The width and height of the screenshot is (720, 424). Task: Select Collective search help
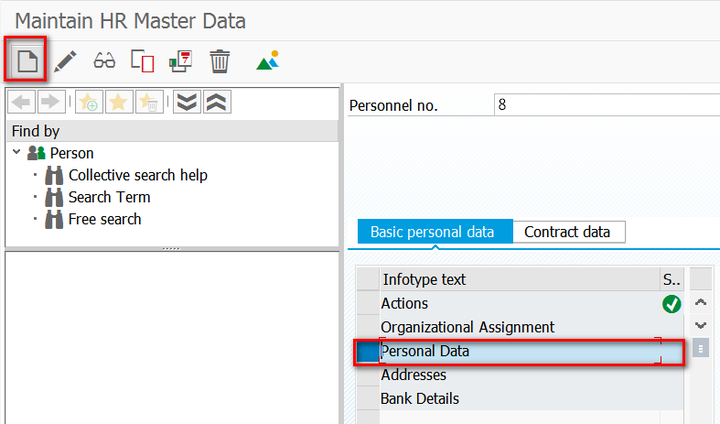tap(138, 175)
